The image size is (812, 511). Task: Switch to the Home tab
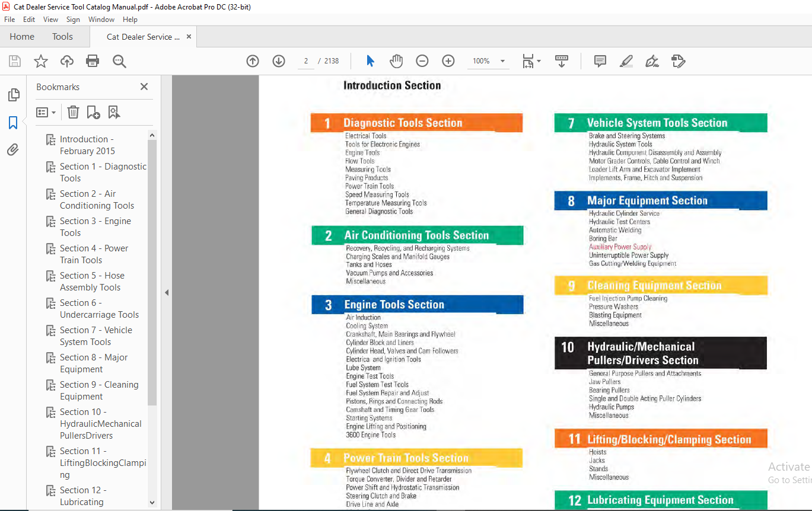coord(22,36)
